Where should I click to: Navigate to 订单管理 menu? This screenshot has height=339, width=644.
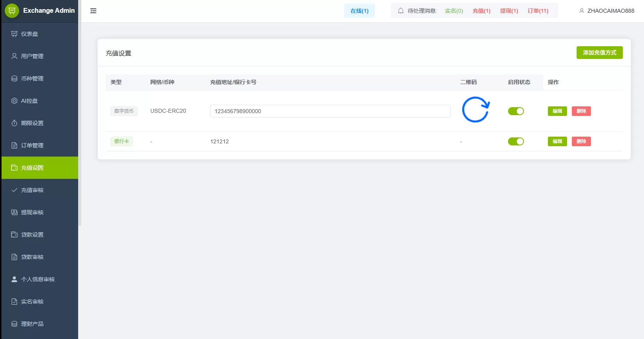pyautogui.click(x=32, y=145)
